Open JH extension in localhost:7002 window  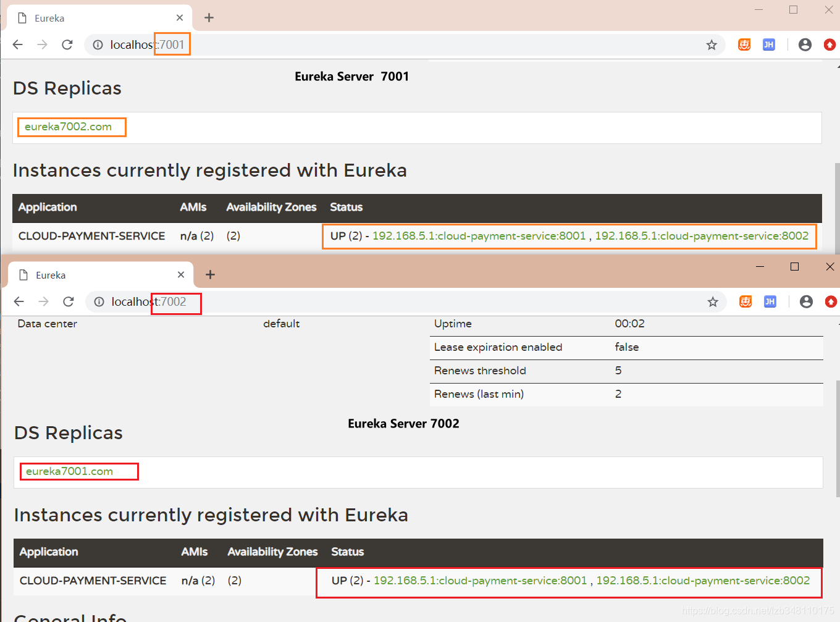click(x=770, y=301)
